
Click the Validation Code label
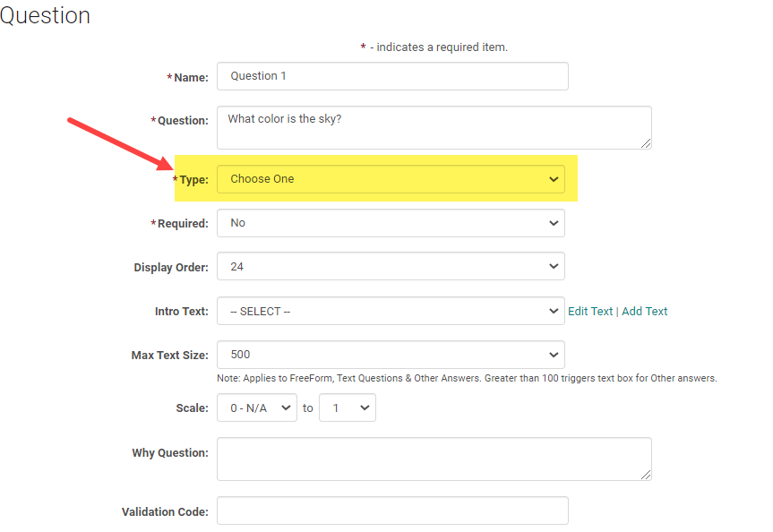pos(165,512)
